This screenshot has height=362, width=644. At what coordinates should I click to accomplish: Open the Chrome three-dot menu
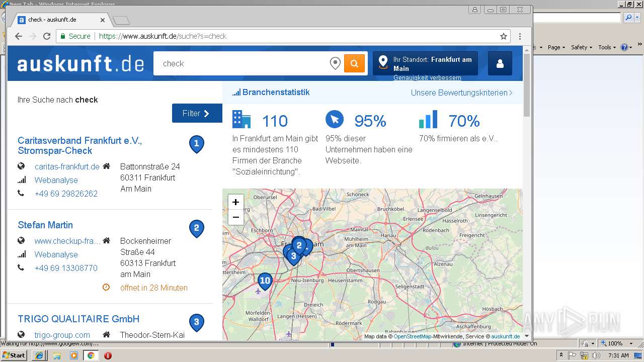520,36
